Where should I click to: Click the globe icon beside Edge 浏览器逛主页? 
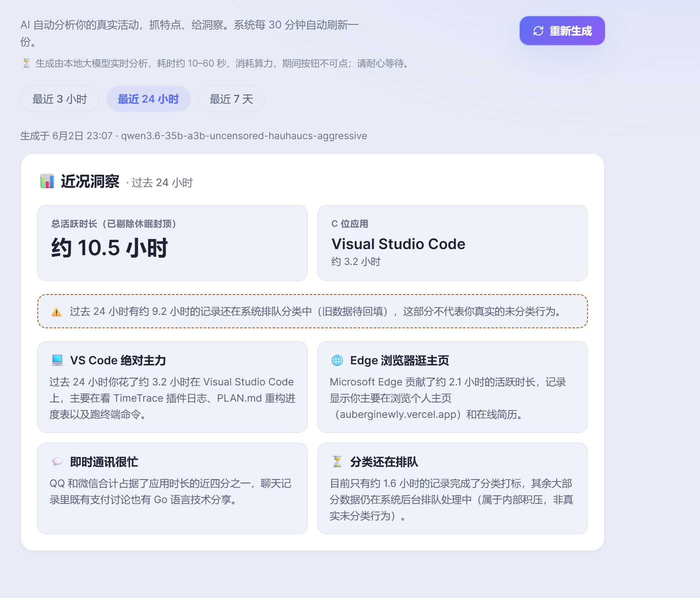pyautogui.click(x=337, y=360)
